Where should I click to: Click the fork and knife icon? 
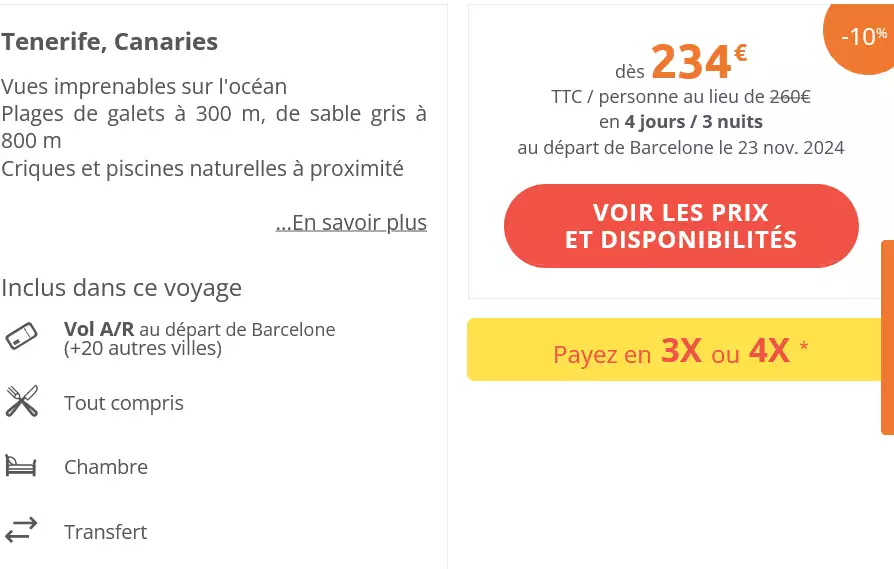21,401
